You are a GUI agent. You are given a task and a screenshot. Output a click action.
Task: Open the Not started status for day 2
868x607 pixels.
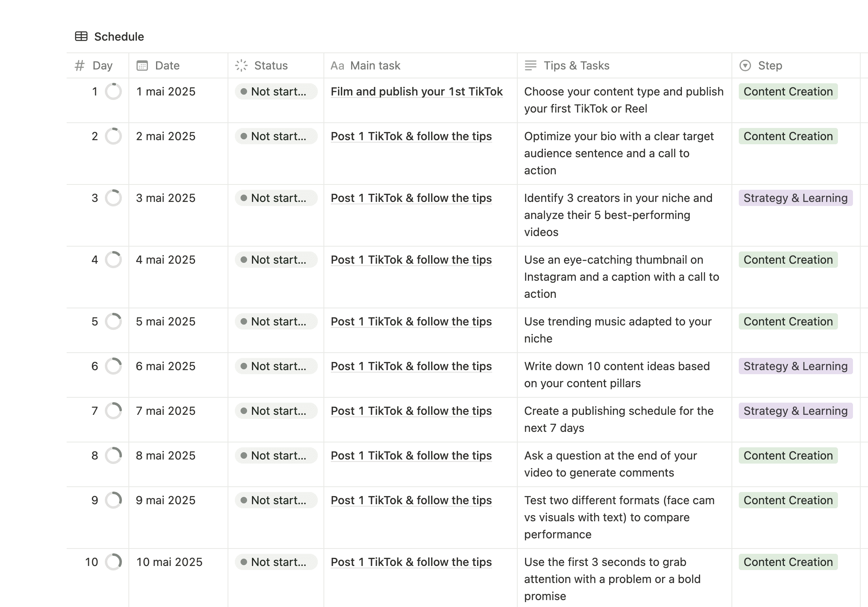pyautogui.click(x=276, y=136)
